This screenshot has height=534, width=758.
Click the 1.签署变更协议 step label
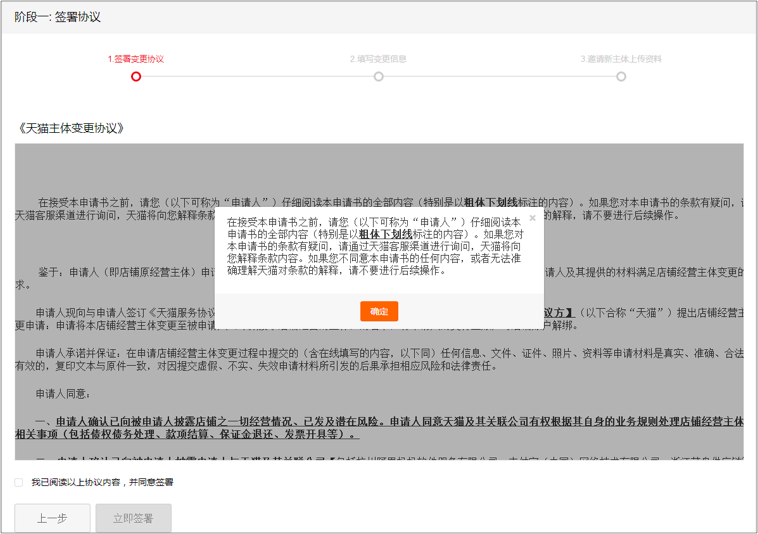(136, 59)
